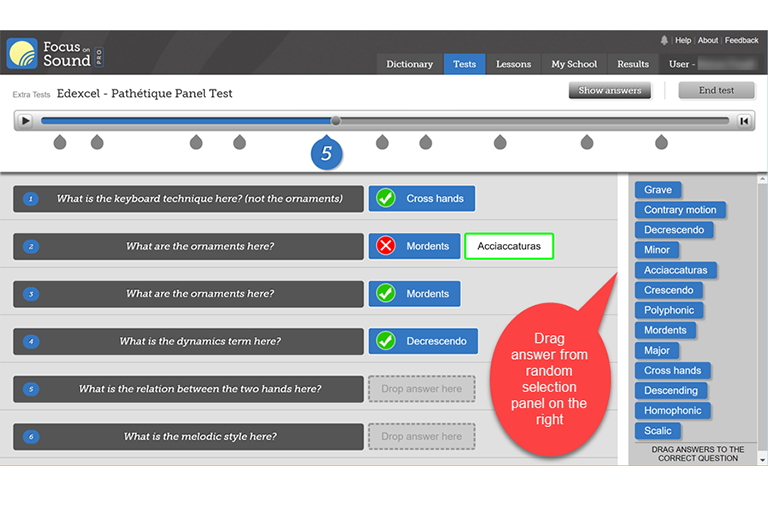Click the first grey marker below the timeline
768x514 pixels.
(x=60, y=143)
